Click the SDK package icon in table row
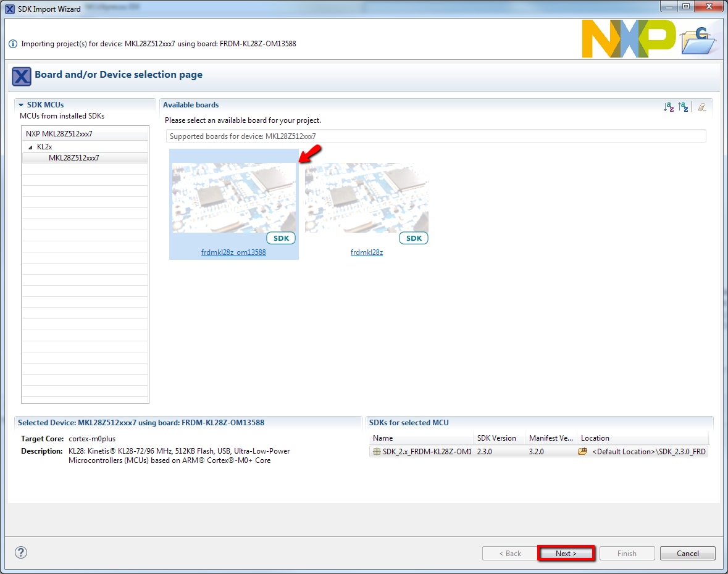 click(x=377, y=452)
